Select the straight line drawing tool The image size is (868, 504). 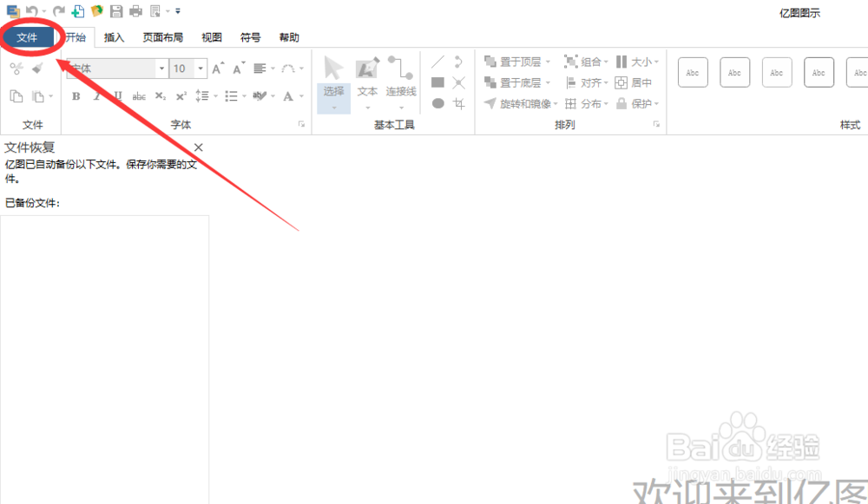(x=437, y=62)
